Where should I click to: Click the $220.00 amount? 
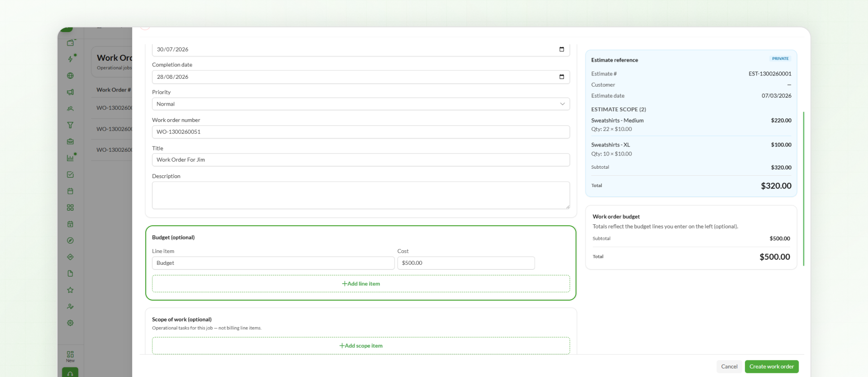point(781,121)
